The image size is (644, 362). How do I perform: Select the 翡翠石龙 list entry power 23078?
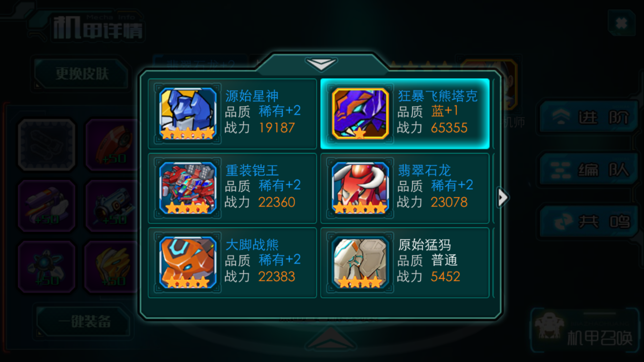405,188
